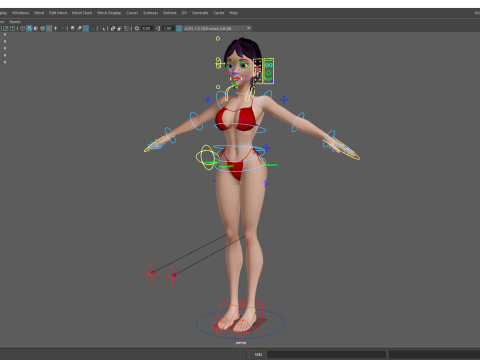This screenshot has height=360, width=480.
Task: Click the gamma reset icon
Action: (158, 28)
